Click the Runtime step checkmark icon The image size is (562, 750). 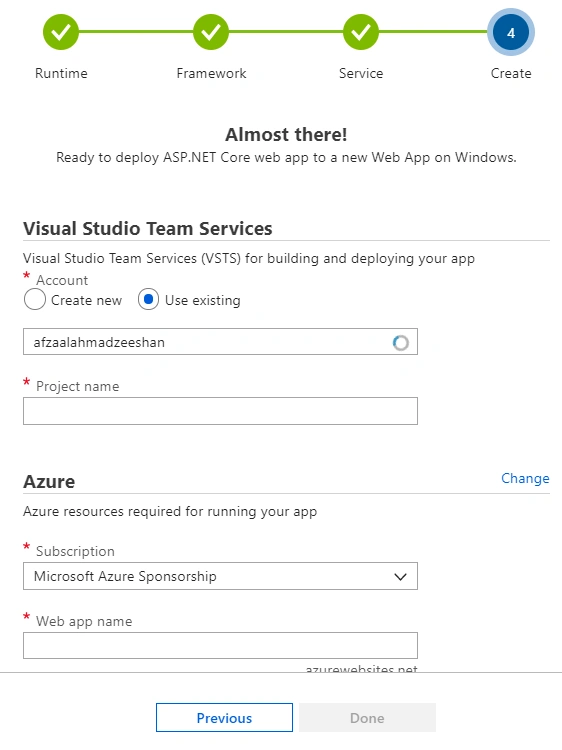click(61, 32)
